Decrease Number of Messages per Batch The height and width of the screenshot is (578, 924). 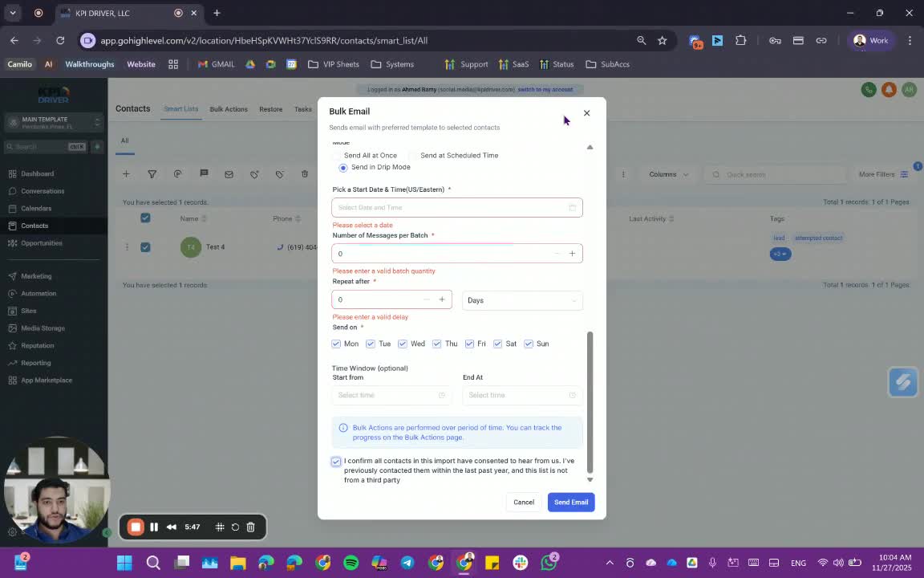pos(557,254)
